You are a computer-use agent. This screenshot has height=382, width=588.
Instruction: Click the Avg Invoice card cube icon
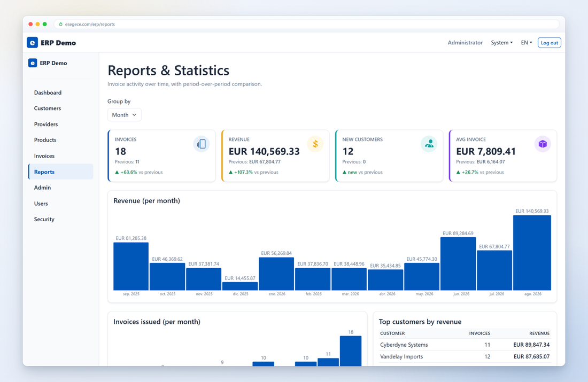pyautogui.click(x=543, y=144)
